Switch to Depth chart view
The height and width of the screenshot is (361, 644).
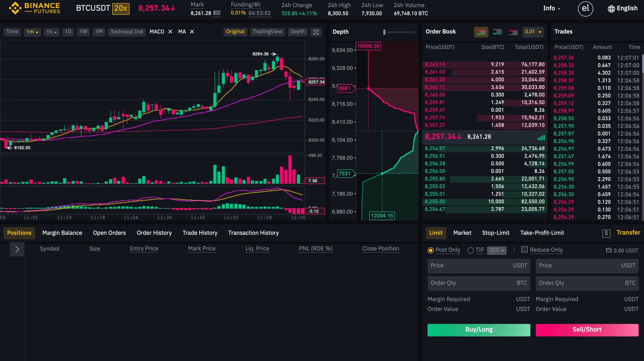pyautogui.click(x=297, y=32)
